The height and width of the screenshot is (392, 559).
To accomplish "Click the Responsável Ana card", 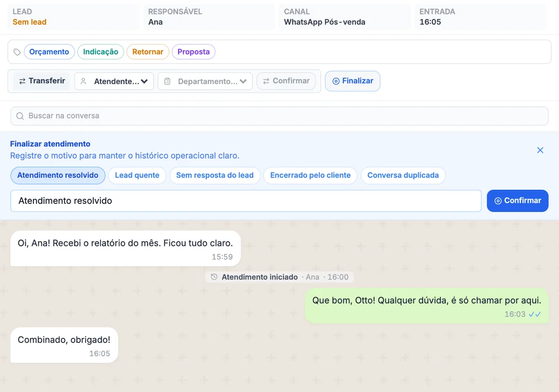I will [x=209, y=17].
